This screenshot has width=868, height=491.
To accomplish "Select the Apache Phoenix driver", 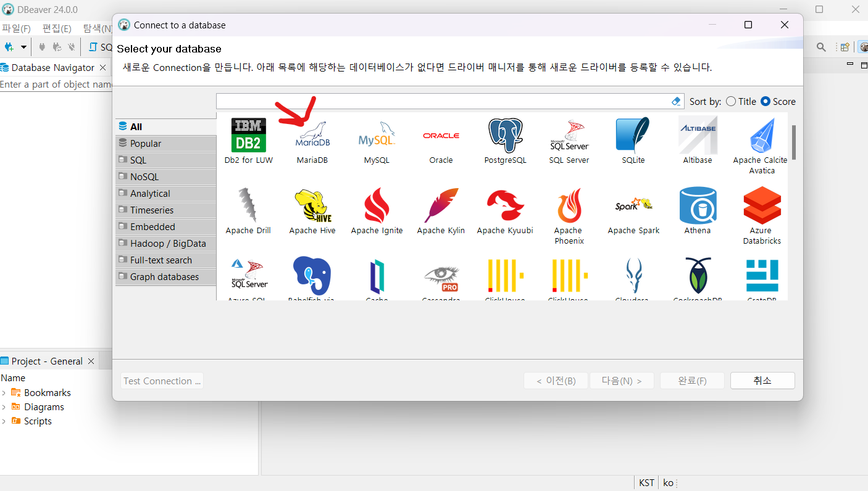I will point(569,216).
